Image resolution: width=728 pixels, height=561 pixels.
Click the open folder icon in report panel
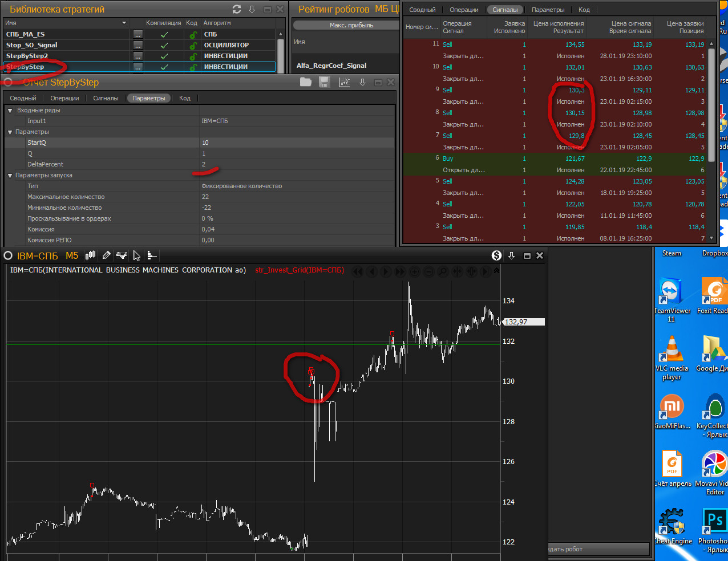(x=306, y=82)
